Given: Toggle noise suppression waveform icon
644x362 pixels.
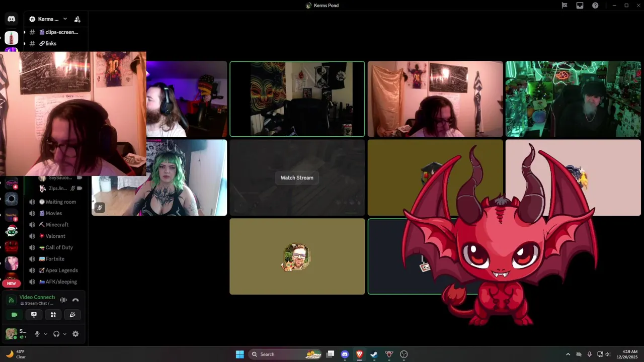Looking at the screenshot, I should coord(63,300).
